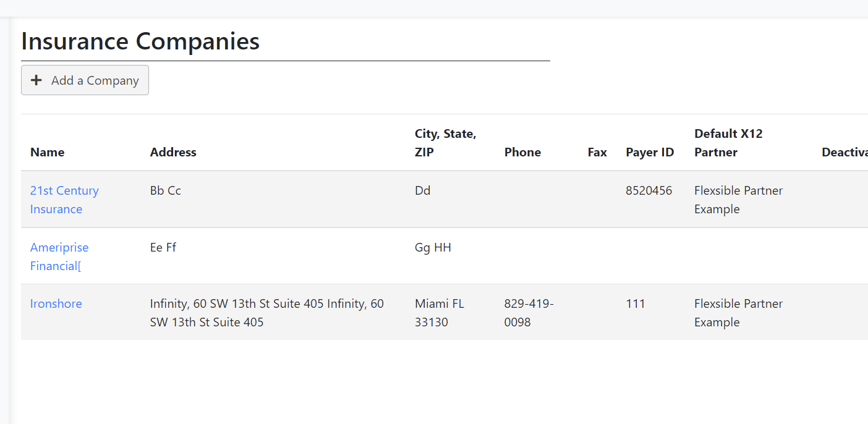
Task: Click the Fax column header
Action: [597, 152]
